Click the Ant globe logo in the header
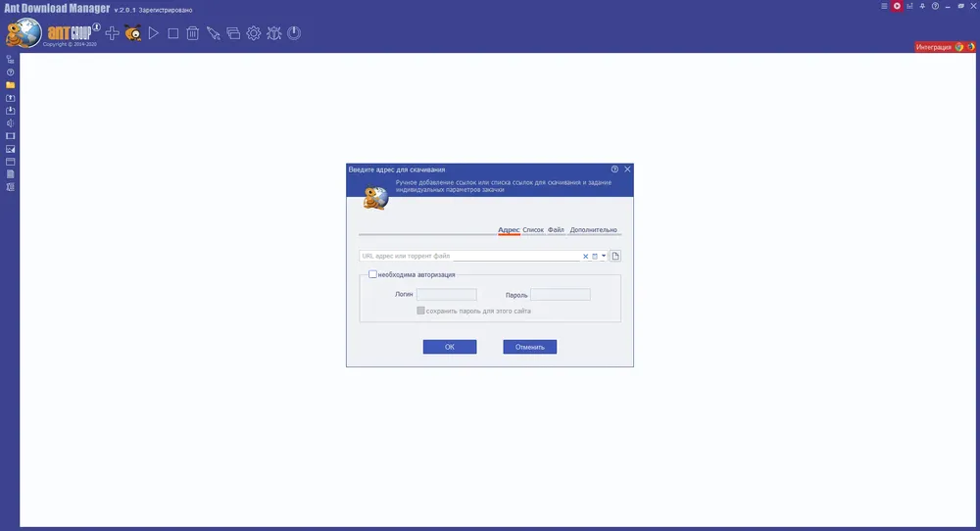 coord(24,32)
